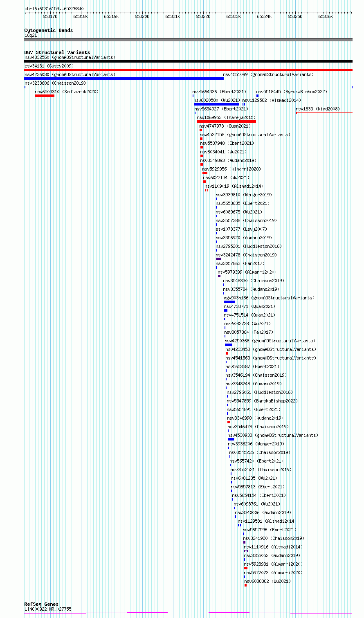Viewport: 364px width, 618px height.
Task: Click the 65324k ruler tick label
Action: coord(264,16)
